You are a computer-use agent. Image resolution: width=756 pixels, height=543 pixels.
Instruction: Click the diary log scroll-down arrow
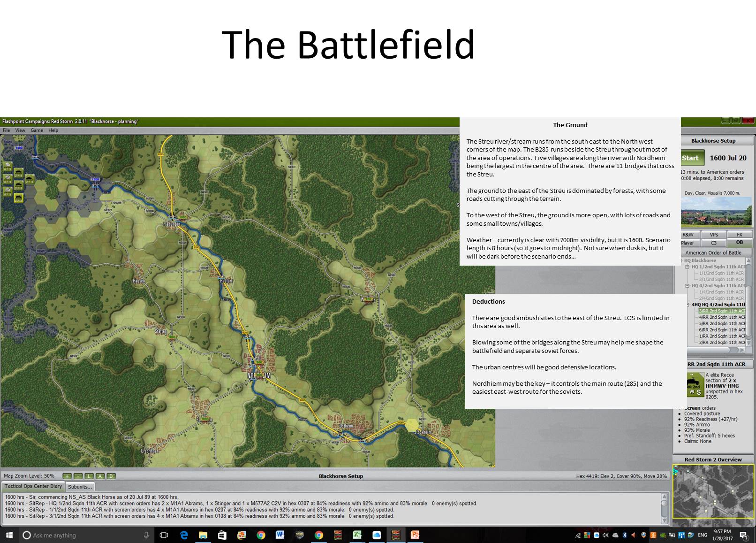[664, 520]
